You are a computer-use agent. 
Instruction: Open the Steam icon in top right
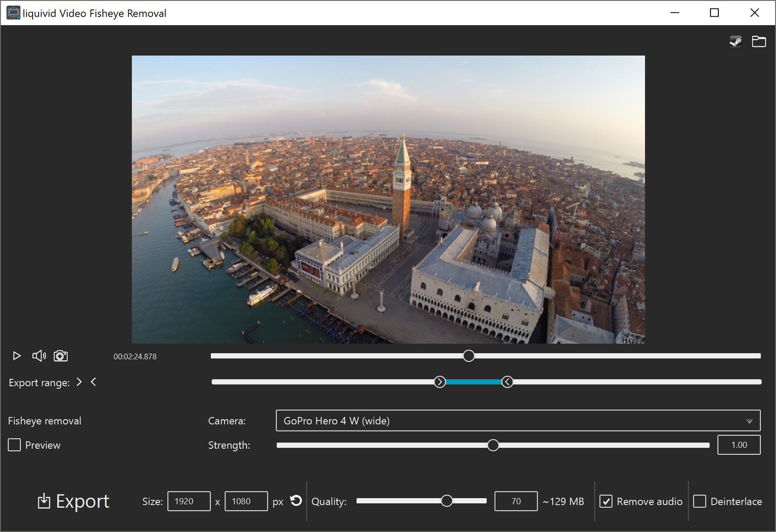[x=735, y=41]
